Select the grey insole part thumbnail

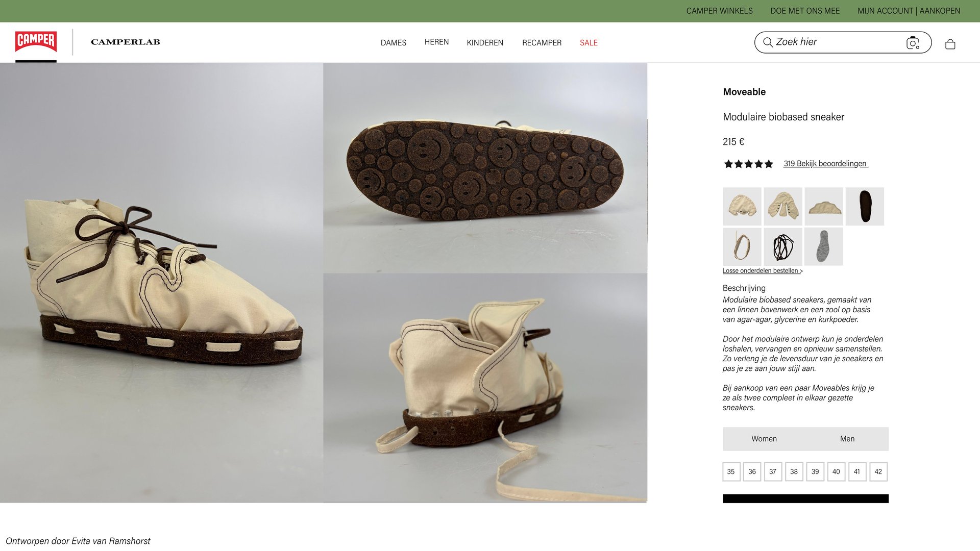823,247
